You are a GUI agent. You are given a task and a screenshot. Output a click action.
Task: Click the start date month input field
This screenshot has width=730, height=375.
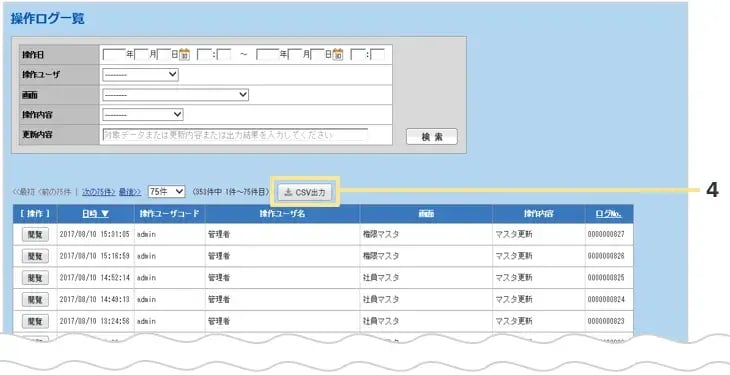point(142,55)
